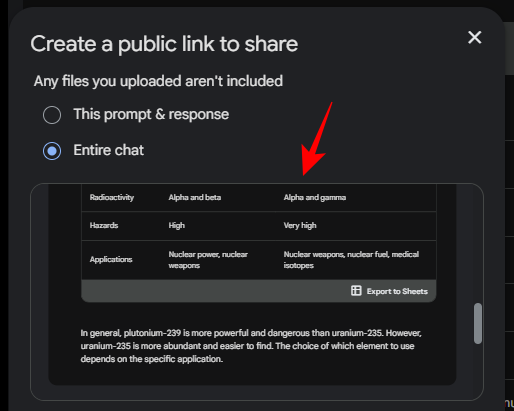Click the 'High' hazards cell
The height and width of the screenshot is (411, 514).
[x=176, y=225]
